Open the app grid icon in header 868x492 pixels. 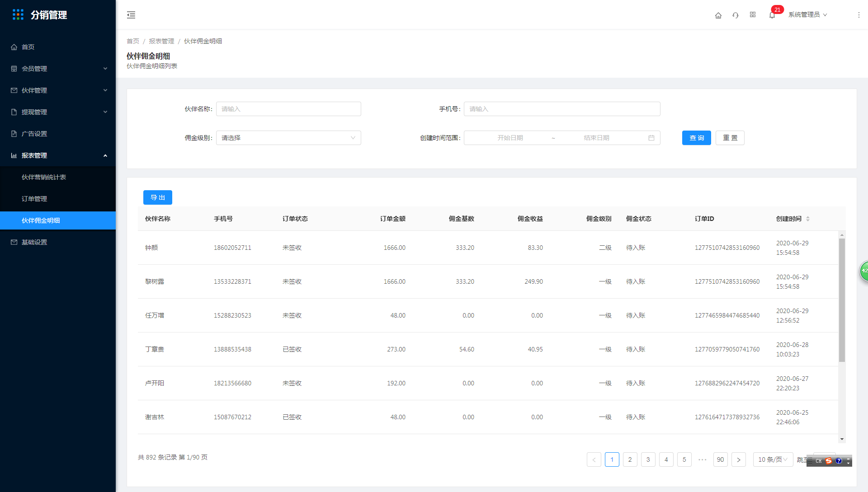click(x=753, y=15)
